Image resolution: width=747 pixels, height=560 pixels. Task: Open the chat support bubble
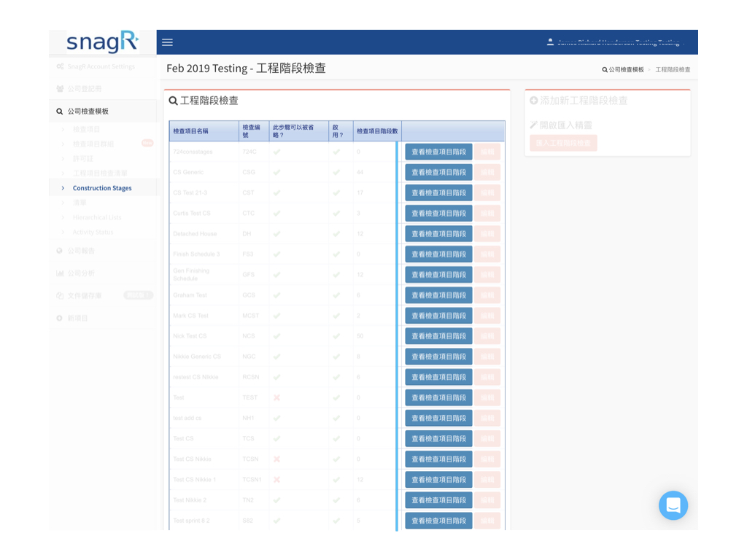tap(673, 505)
